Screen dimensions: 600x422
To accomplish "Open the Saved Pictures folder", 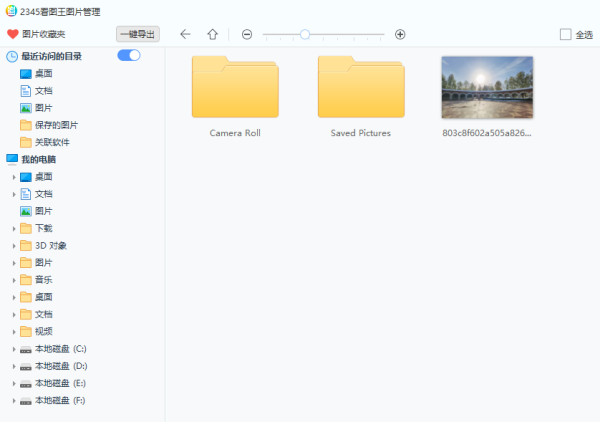I will tap(361, 88).
